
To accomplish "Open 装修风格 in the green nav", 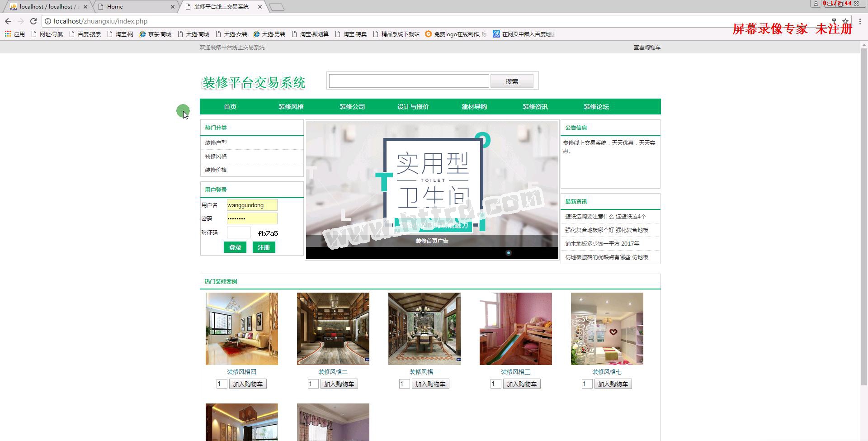I will (x=291, y=107).
